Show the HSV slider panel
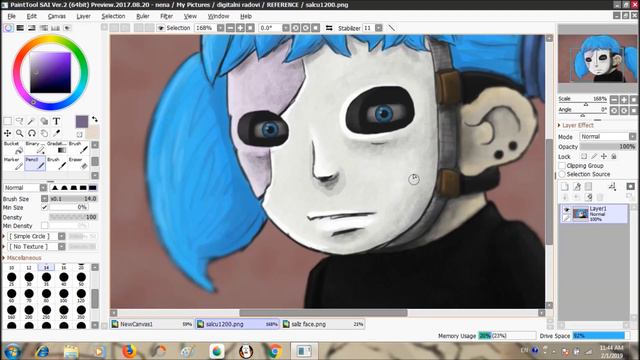This screenshot has height=360, width=640. pyautogui.click(x=31, y=28)
